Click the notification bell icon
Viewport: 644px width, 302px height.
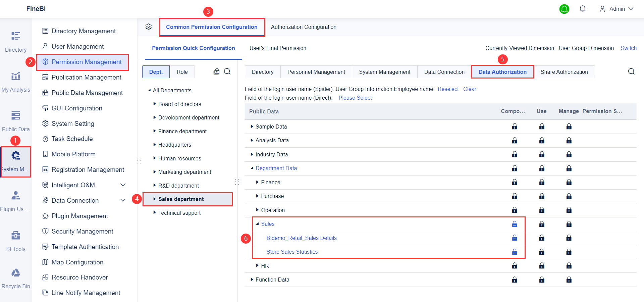point(582,9)
